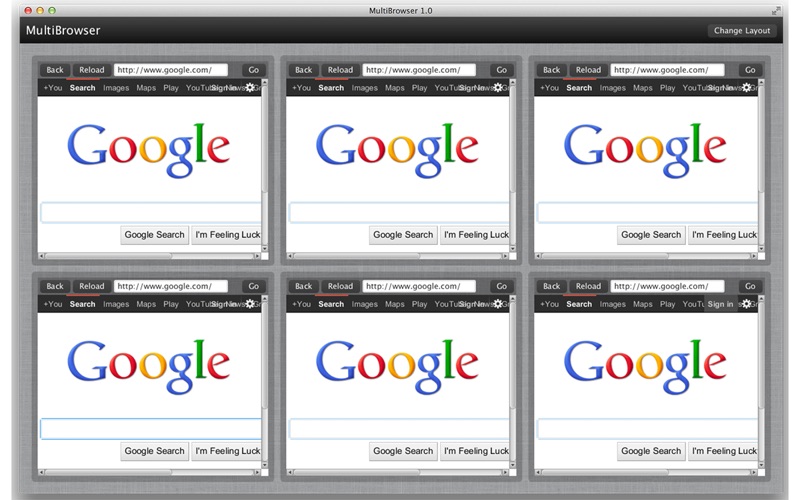Click the horizontal scrollbar in the top-left pane
This screenshot has width=800, height=500.
(149, 256)
